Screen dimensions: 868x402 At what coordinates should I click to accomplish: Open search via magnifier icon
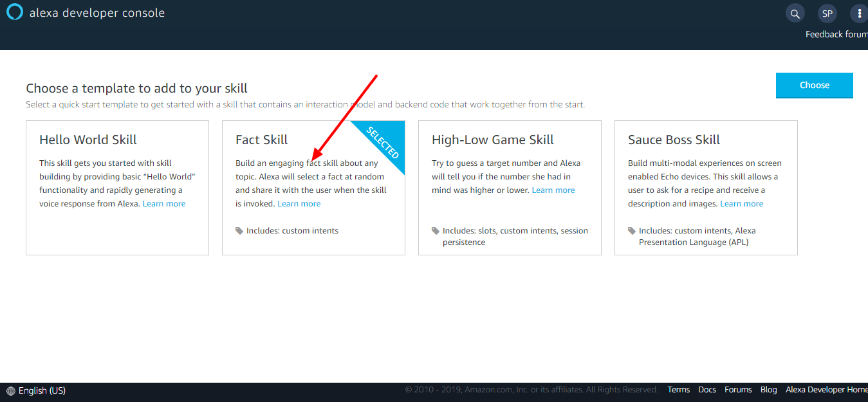(795, 14)
